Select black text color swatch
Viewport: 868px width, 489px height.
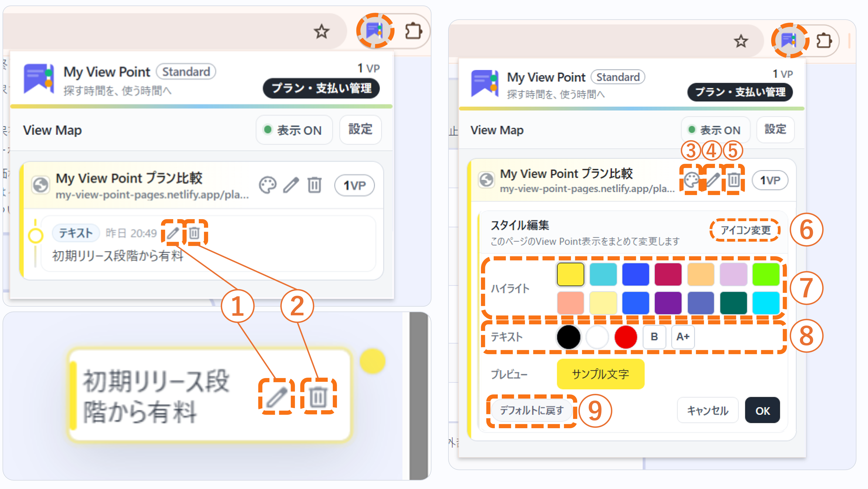click(569, 337)
